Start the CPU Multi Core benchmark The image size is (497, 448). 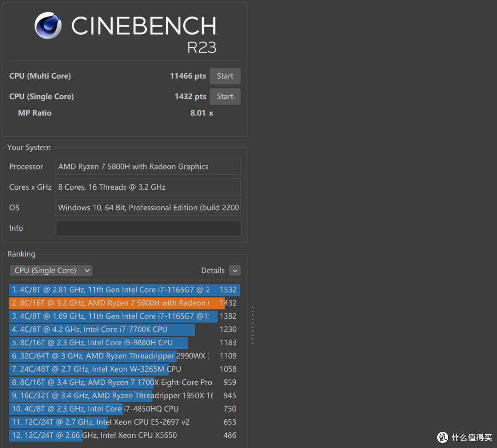click(x=225, y=76)
